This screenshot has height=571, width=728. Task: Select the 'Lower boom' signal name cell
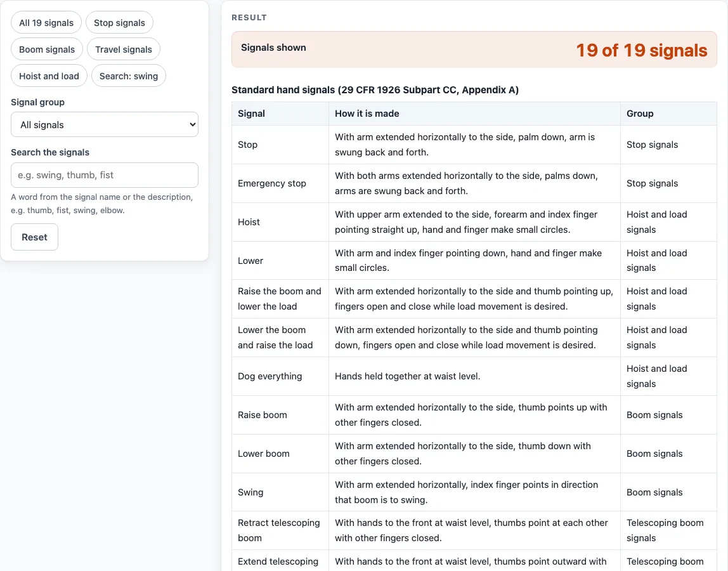click(x=280, y=454)
